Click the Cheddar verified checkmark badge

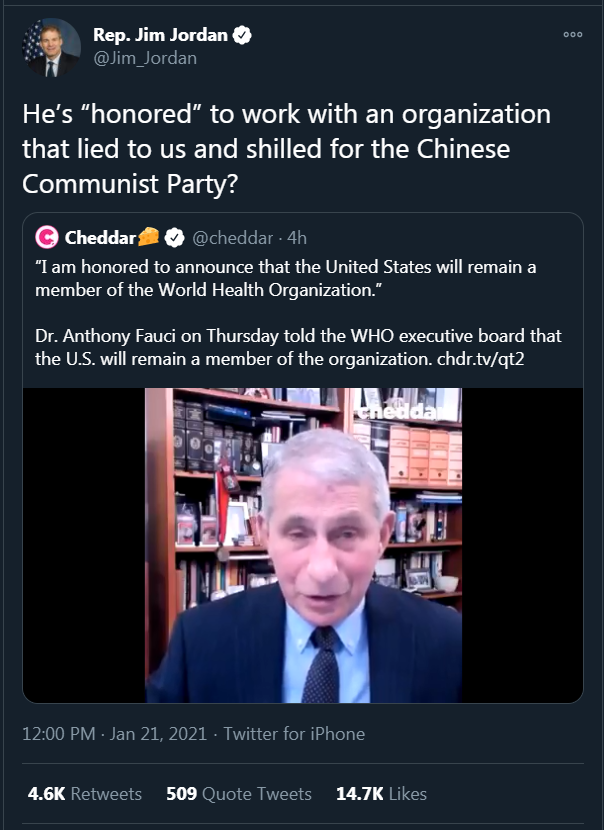click(175, 238)
